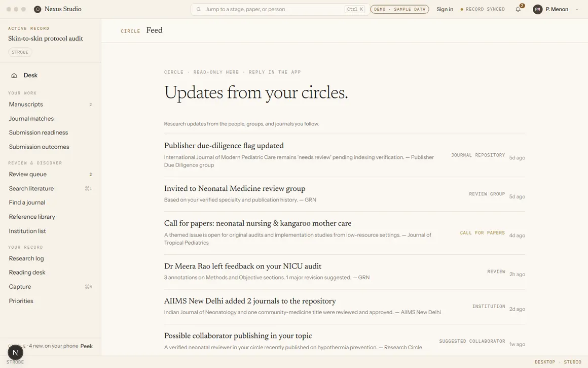Open the notifications bell

point(518,9)
